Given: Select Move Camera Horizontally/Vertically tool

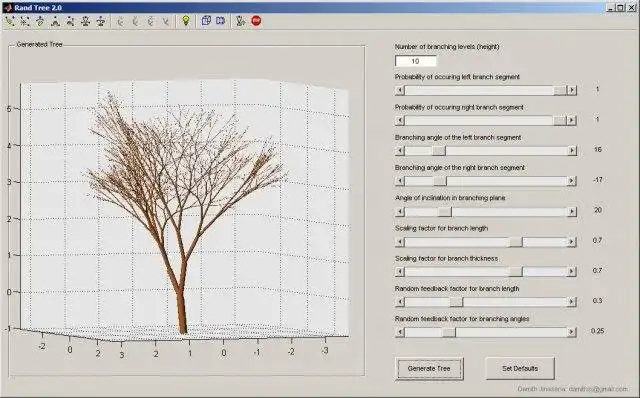Looking at the screenshot, I should click(x=55, y=21).
